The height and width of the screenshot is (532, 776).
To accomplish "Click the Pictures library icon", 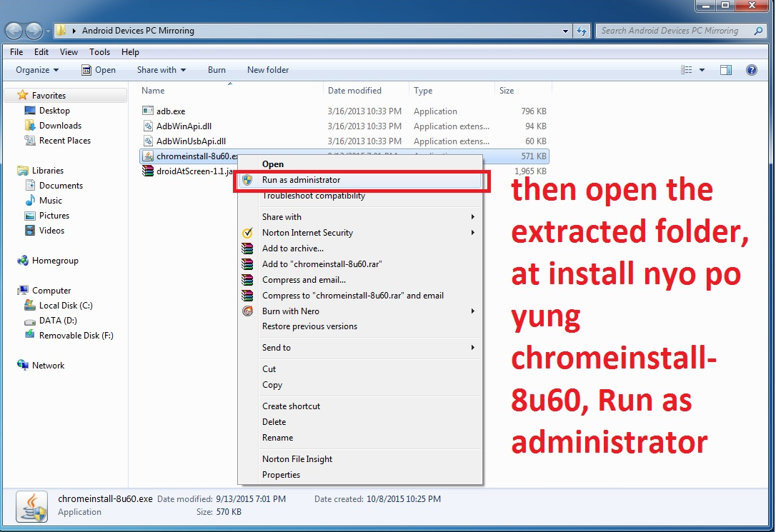I will 30,216.
